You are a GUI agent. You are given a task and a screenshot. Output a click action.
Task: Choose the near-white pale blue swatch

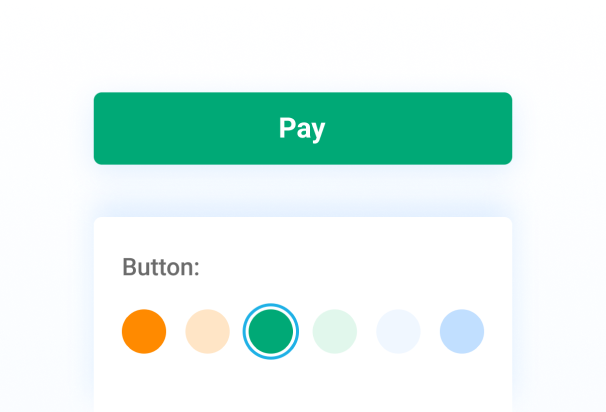pyautogui.click(x=398, y=331)
